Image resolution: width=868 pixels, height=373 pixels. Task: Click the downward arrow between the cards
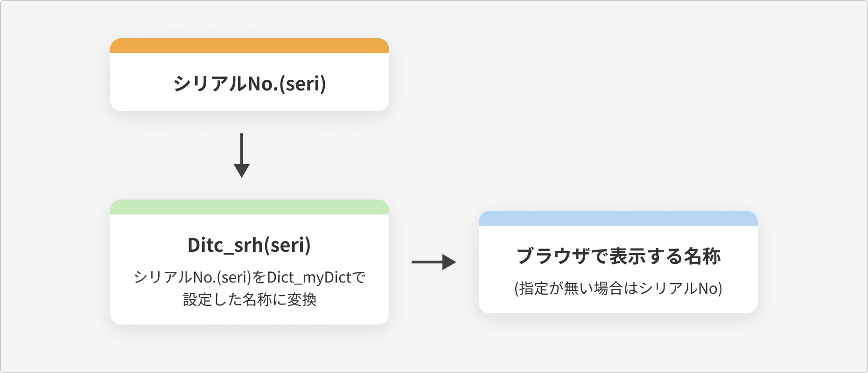coord(242,156)
